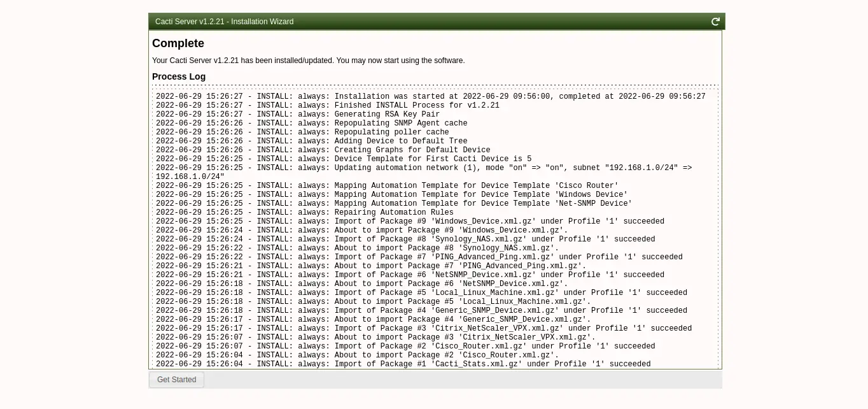Select the 'Creating Graphs for Default Device' line
868x409 pixels.
[323, 150]
